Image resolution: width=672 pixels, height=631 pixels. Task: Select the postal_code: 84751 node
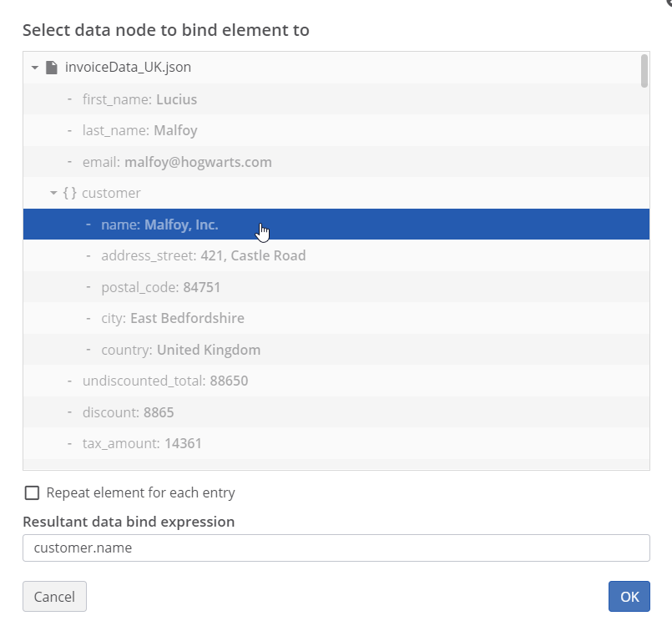(160, 287)
